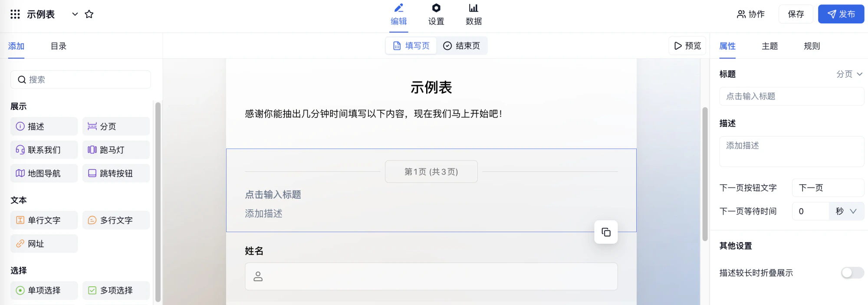The image size is (868, 305).
Task: Switch to the 结束页 tab
Action: (x=462, y=46)
